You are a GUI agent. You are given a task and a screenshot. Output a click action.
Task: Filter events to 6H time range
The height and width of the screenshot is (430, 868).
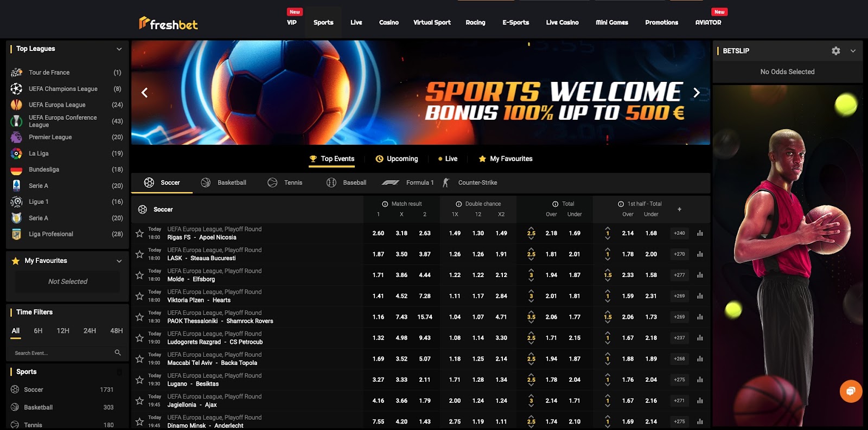[38, 331]
